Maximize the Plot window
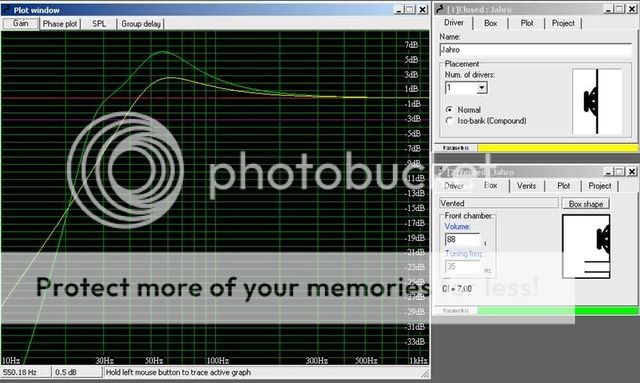Viewport: 640px width, 383px height. [411, 10]
